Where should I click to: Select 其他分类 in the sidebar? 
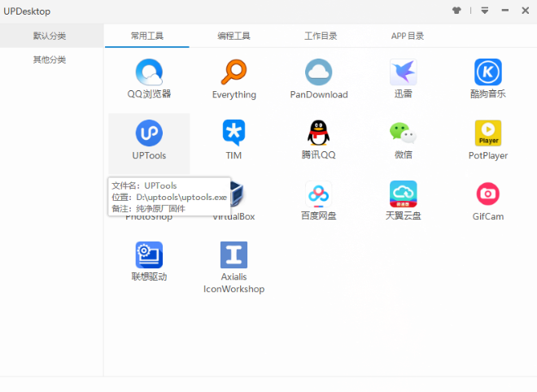click(50, 59)
